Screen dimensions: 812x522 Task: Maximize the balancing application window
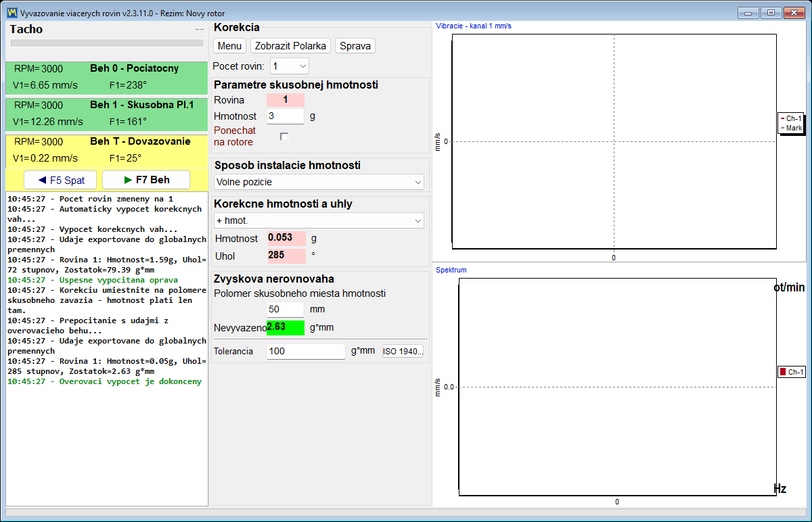coord(770,13)
